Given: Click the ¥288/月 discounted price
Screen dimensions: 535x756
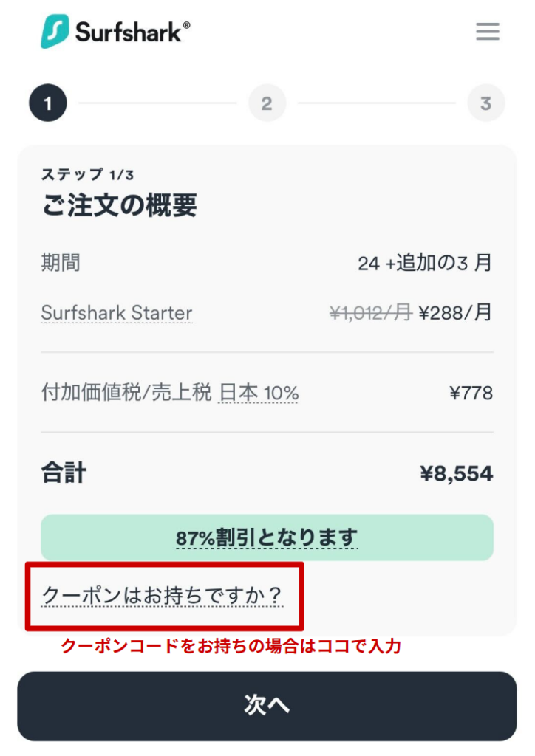Looking at the screenshot, I should coord(455,313).
